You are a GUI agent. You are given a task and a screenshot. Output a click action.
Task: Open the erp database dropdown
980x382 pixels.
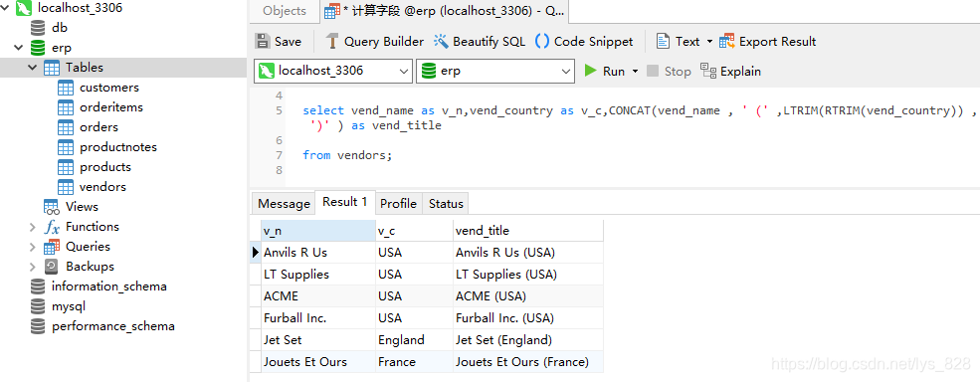click(566, 72)
